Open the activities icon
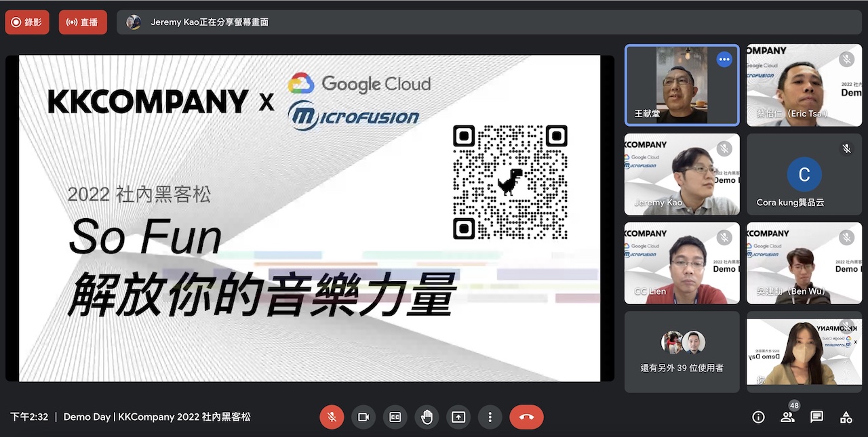868x437 pixels. (846, 417)
